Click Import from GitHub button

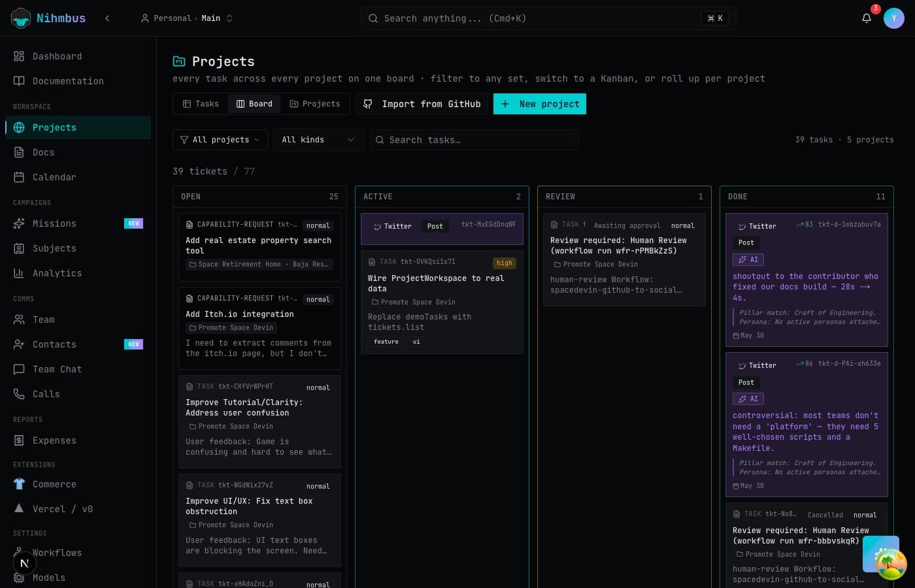422,104
